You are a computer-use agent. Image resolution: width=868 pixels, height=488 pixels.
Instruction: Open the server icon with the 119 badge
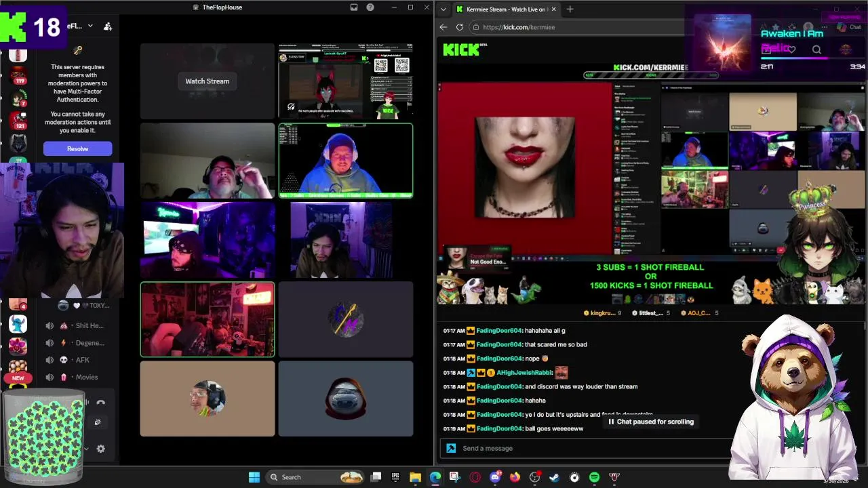tap(18, 75)
